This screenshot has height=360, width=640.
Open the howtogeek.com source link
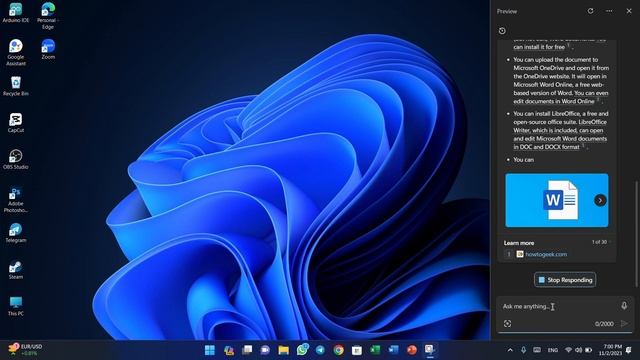(546, 254)
